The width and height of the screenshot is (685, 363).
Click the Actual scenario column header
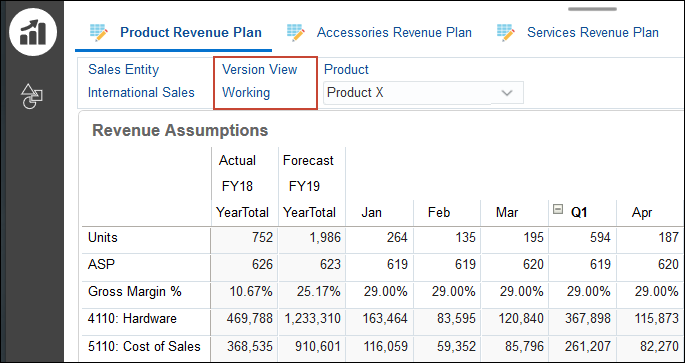click(237, 161)
